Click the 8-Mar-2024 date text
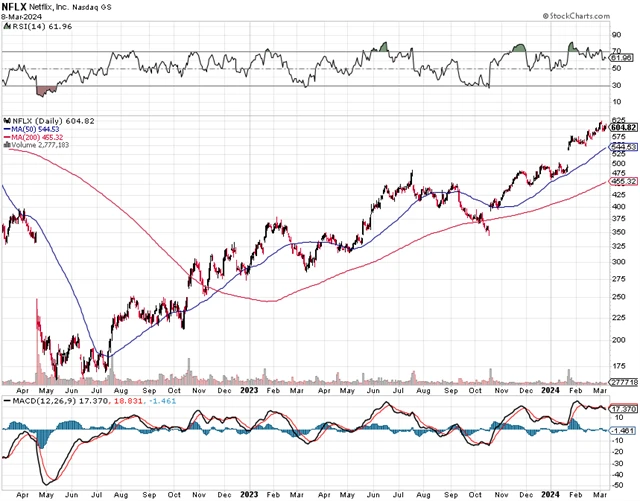Screen dimensions: 640x501 [x=20, y=16]
